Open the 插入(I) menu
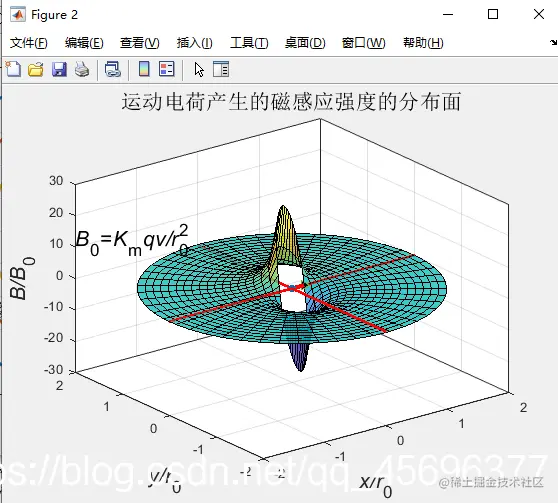Screen dimensions: 558x503 click(195, 43)
